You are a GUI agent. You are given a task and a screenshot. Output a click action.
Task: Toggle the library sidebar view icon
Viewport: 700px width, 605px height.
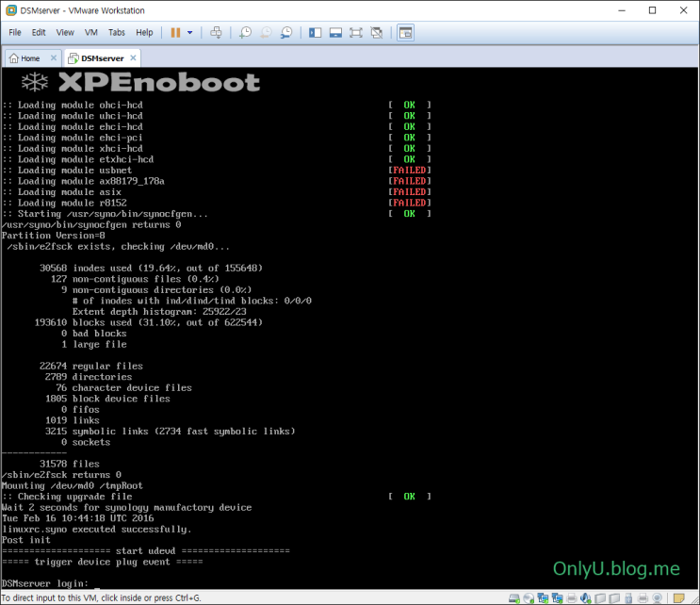coord(315,32)
